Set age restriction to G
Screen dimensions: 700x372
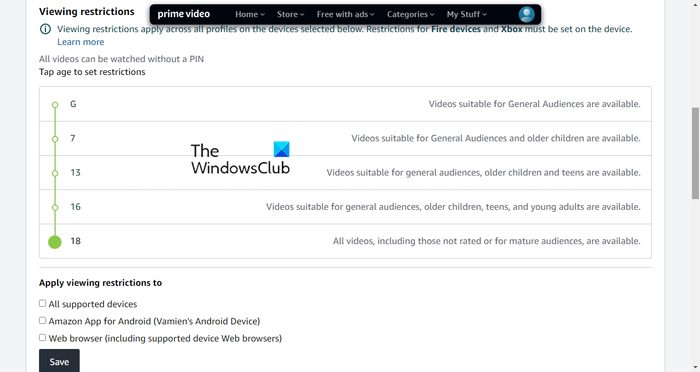tap(55, 105)
